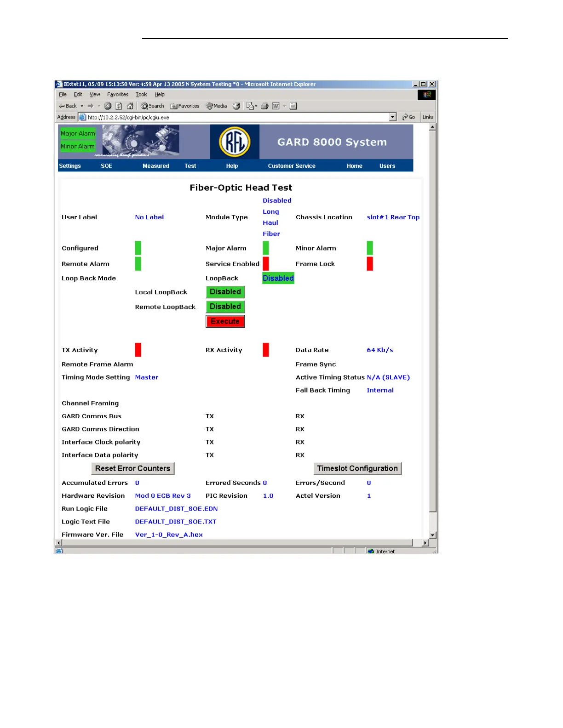Open the Media toolbar button
The width and height of the screenshot is (563, 728).
tap(216, 106)
